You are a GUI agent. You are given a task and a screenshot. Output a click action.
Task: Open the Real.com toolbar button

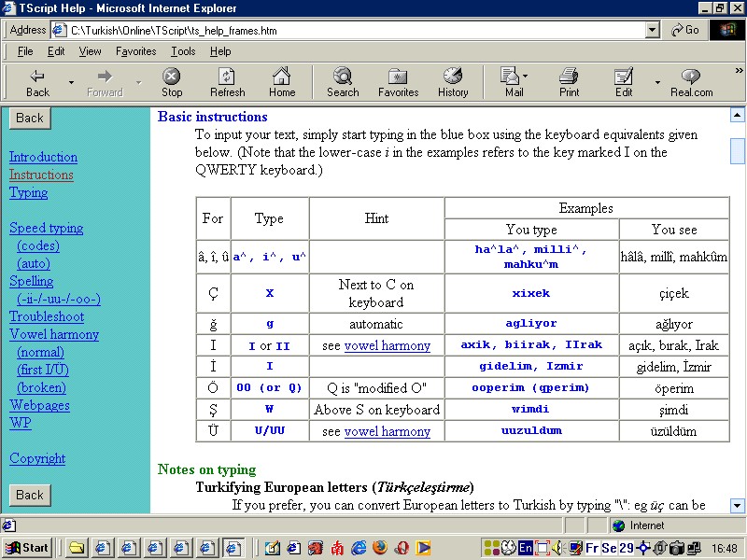691,82
